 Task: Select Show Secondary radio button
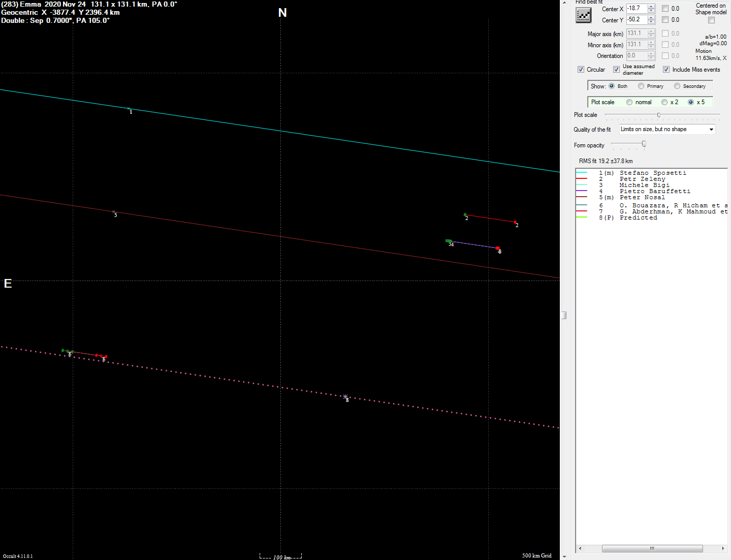677,86
